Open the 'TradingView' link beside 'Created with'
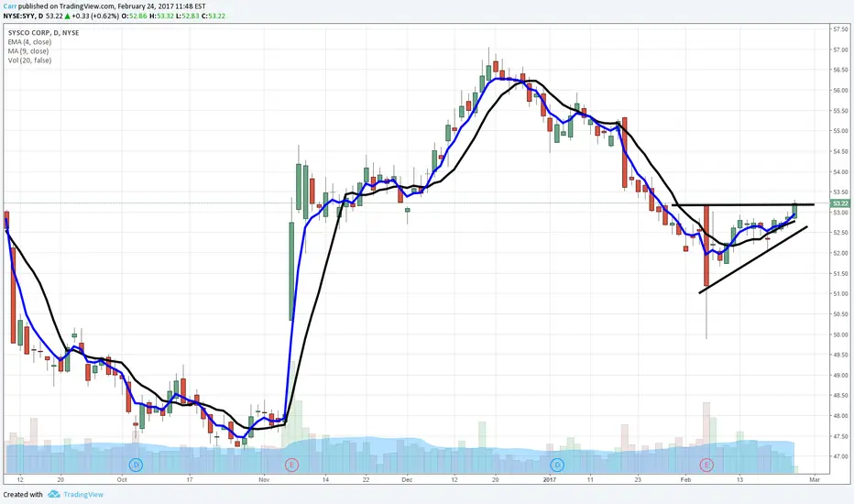Image resolution: width=854 pixels, height=504 pixels. (82, 494)
